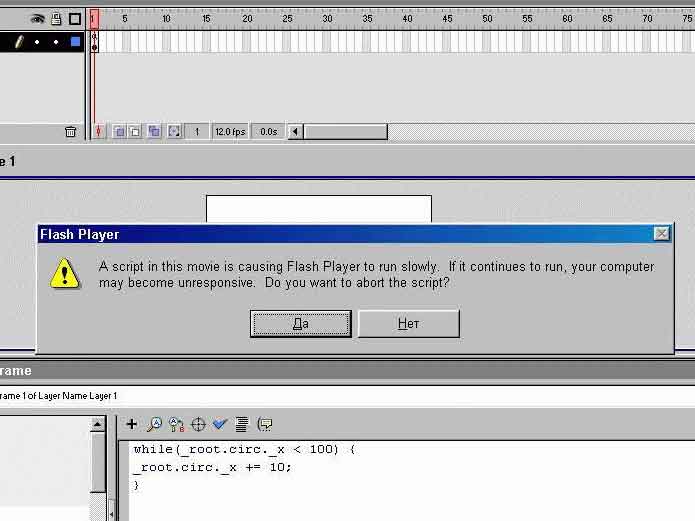
Task: Click the center frame button in timeline
Action: (99, 131)
